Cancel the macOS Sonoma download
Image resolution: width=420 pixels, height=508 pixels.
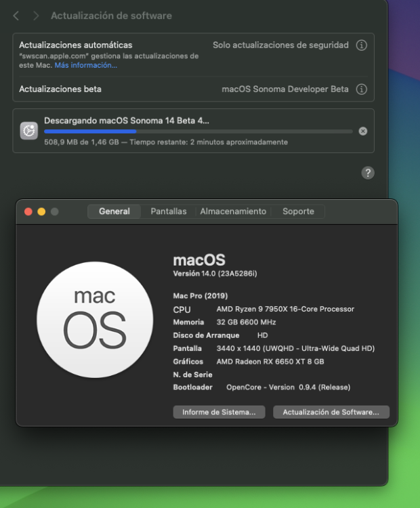pyautogui.click(x=363, y=131)
